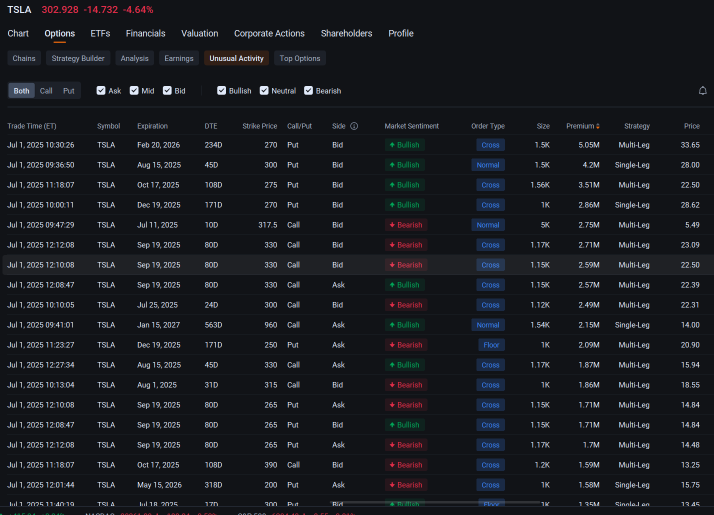Sort by the Strategy column header

(637, 126)
